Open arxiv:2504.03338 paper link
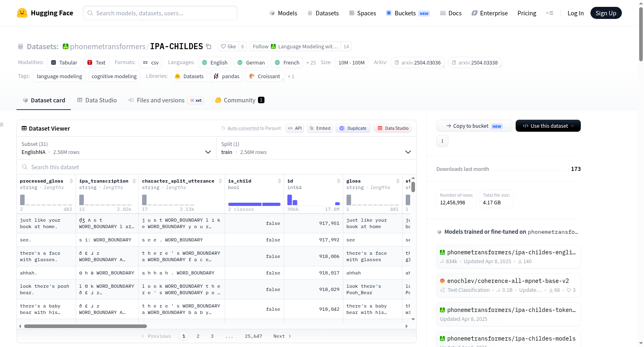 (475, 62)
